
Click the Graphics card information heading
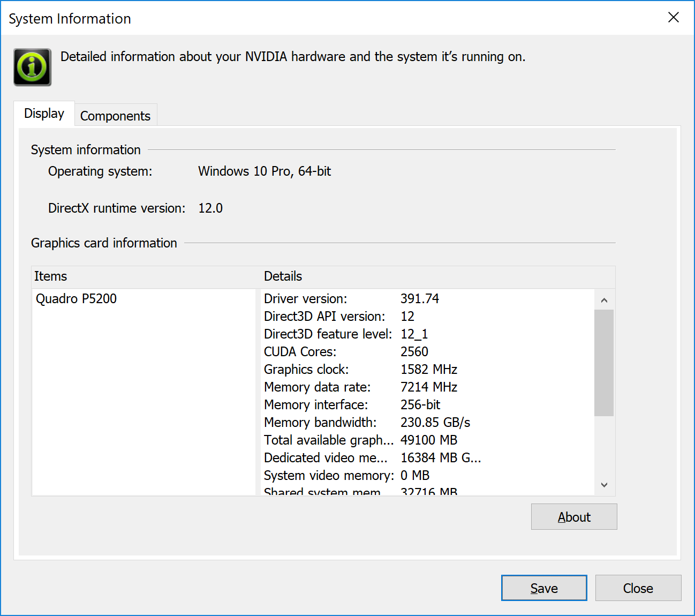[104, 243]
